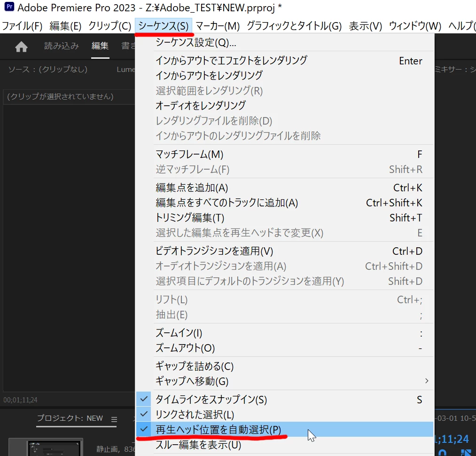Open the 編集(E) menu in menu bar
The image size is (476, 456).
65,26
